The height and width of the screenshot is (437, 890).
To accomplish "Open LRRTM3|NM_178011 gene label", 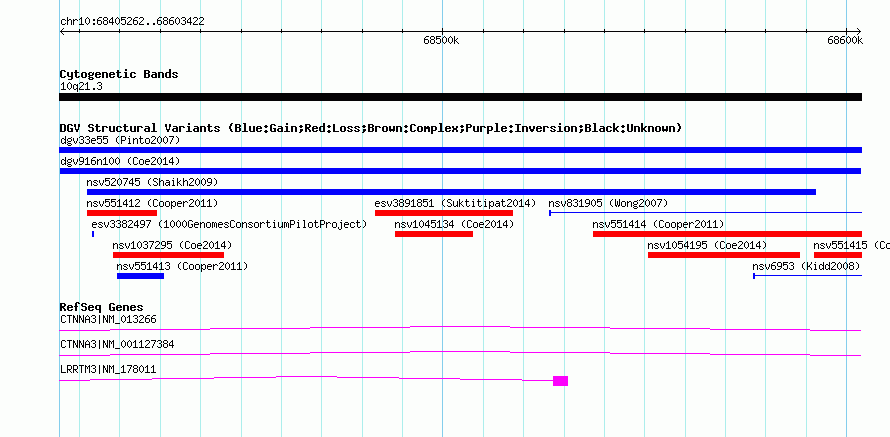I will 108,369.
